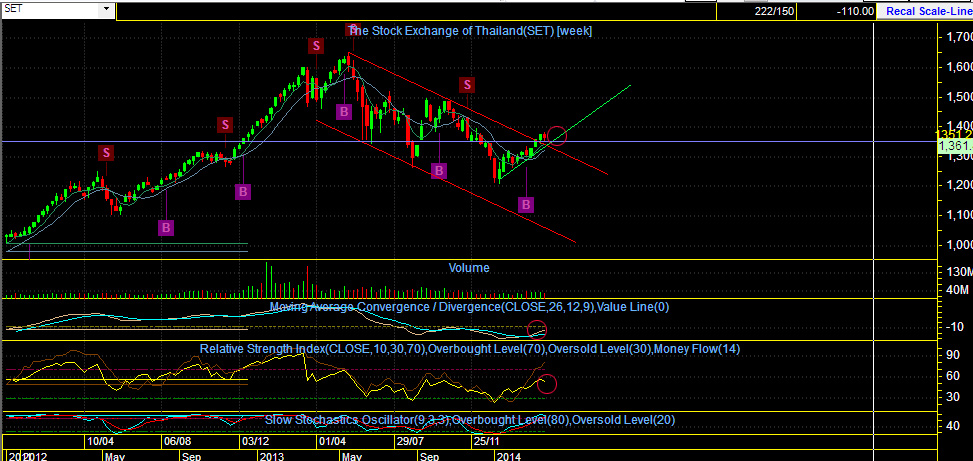
Task: Click the Sell marker at the early-2013 peak
Action: [x=316, y=45]
